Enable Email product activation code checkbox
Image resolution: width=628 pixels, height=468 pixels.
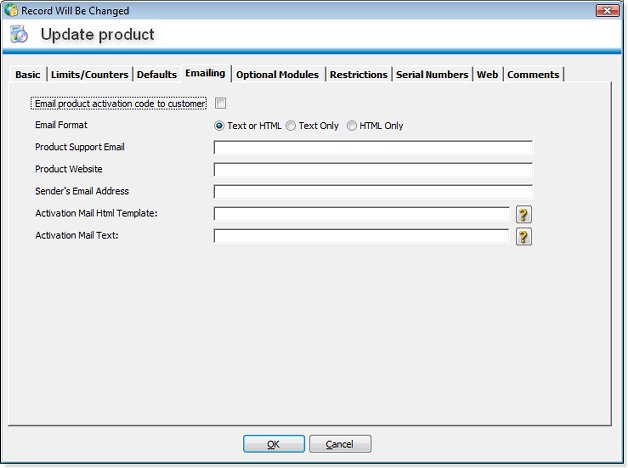coord(220,103)
